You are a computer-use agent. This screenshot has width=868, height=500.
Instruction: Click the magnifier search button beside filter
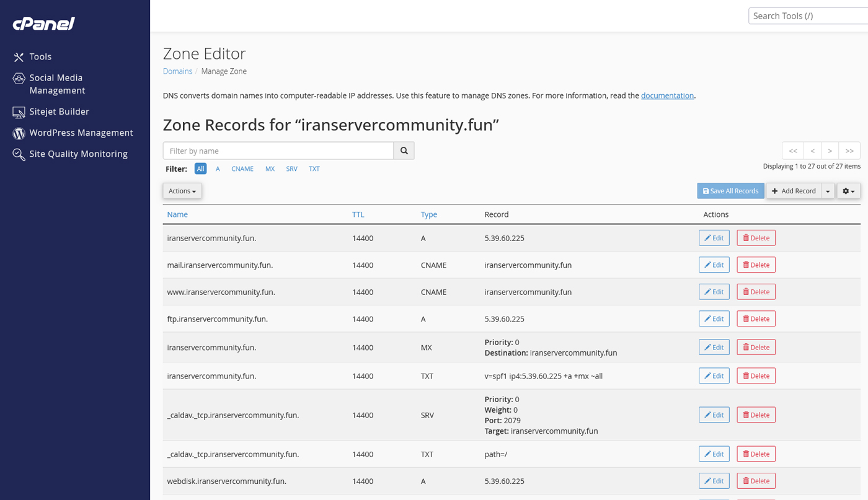pos(404,151)
